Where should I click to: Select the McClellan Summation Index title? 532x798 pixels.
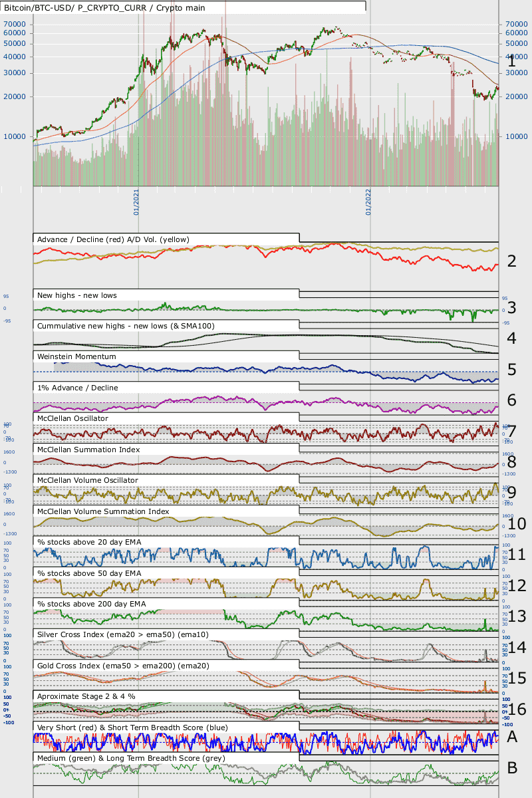coord(88,450)
